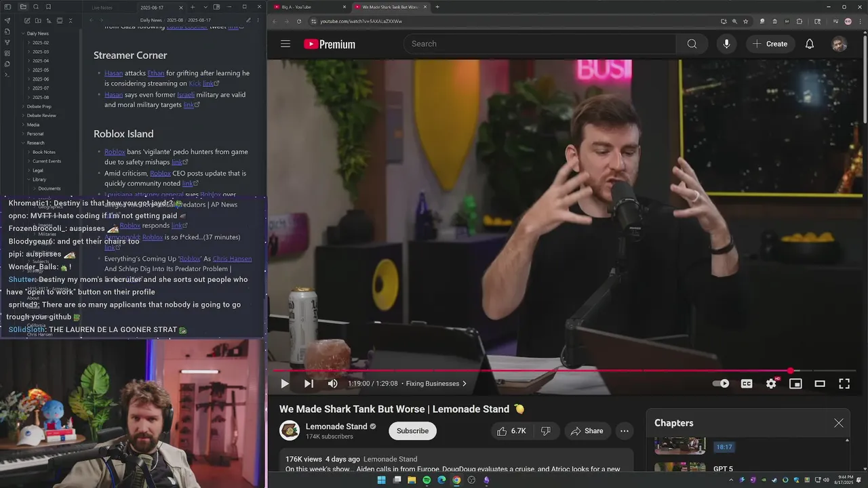Toggle autoplay switch on player
This screenshot has width=868, height=488.
(721, 384)
